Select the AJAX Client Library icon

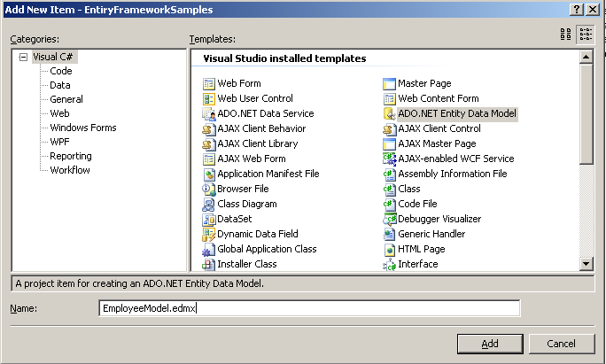point(209,144)
